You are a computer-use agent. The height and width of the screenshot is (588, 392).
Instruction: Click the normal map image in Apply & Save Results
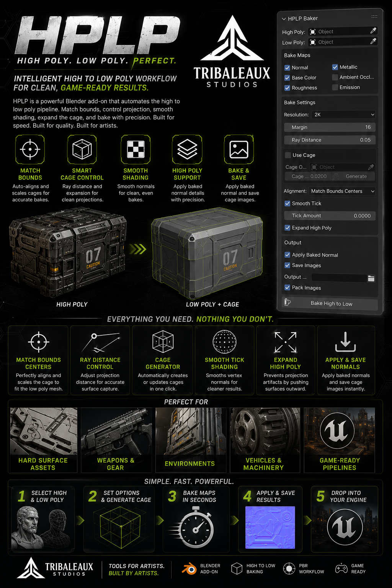click(270, 528)
